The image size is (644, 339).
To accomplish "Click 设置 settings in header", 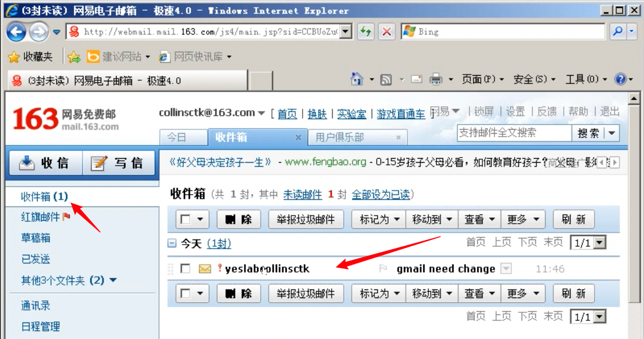I will (515, 111).
